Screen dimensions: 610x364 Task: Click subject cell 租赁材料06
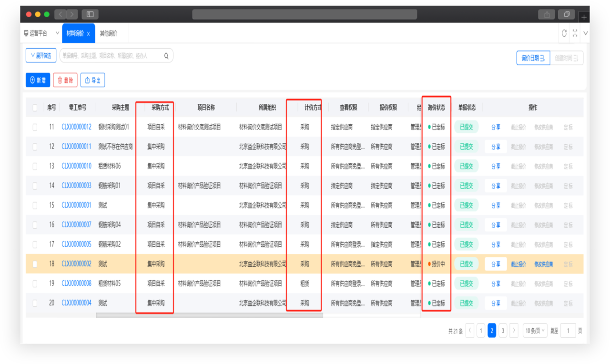point(110,166)
